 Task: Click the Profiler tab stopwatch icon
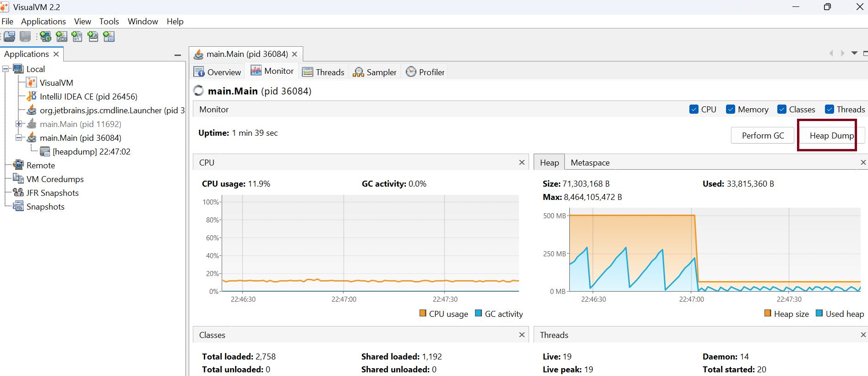point(411,72)
